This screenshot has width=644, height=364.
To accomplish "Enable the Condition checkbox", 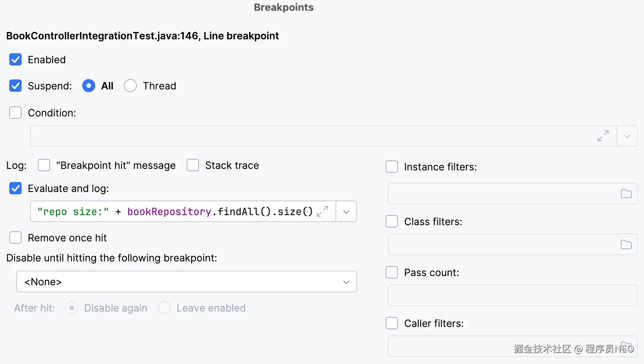I will point(15,113).
